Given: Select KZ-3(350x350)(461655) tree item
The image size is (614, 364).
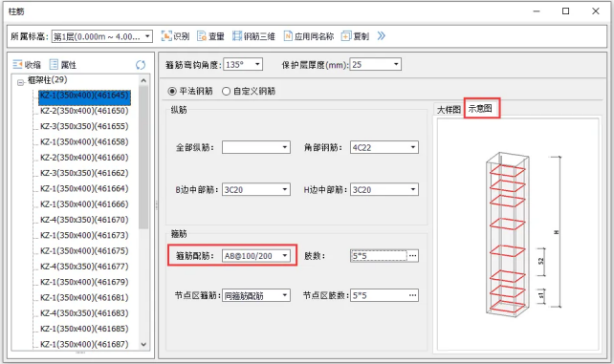Looking at the screenshot, I should click(x=84, y=126).
